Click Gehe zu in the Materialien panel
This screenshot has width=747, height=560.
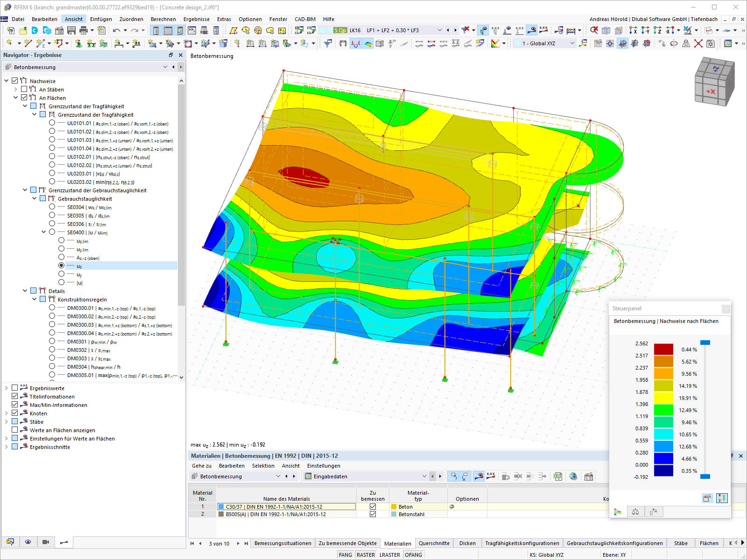point(203,466)
